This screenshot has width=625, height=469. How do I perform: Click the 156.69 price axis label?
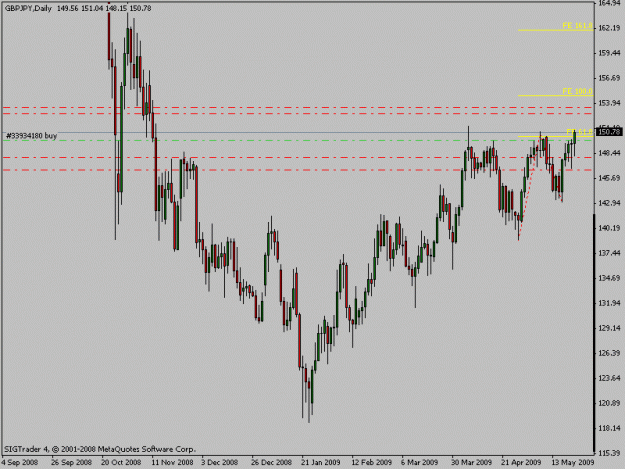click(609, 78)
